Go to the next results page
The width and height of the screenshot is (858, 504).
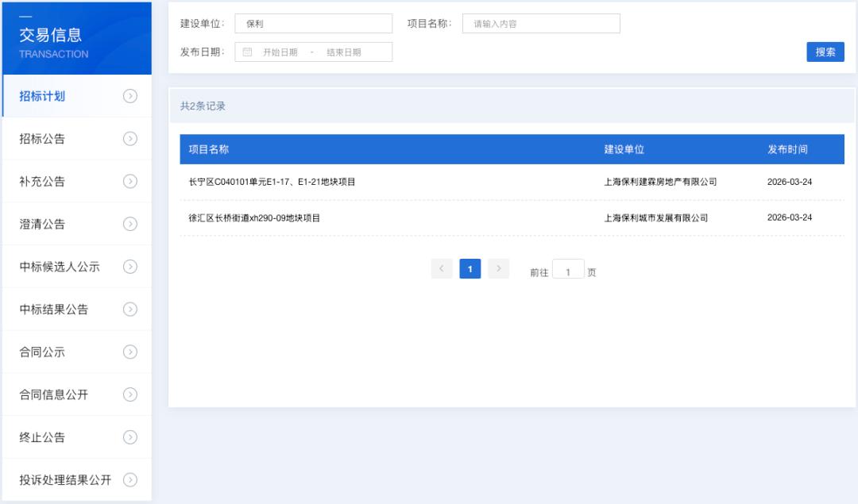(x=498, y=269)
